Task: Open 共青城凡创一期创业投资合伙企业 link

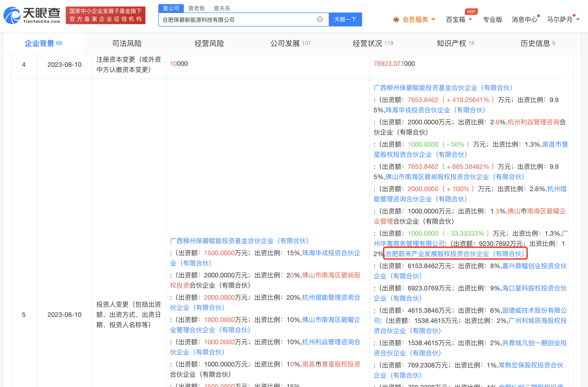Action: point(470,348)
